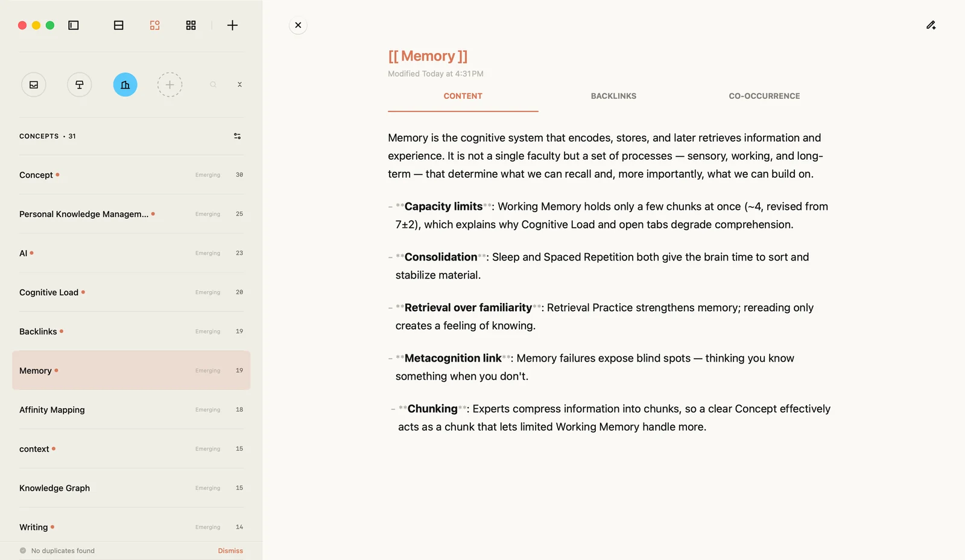Open the Cognitive Load concept

click(x=131, y=292)
